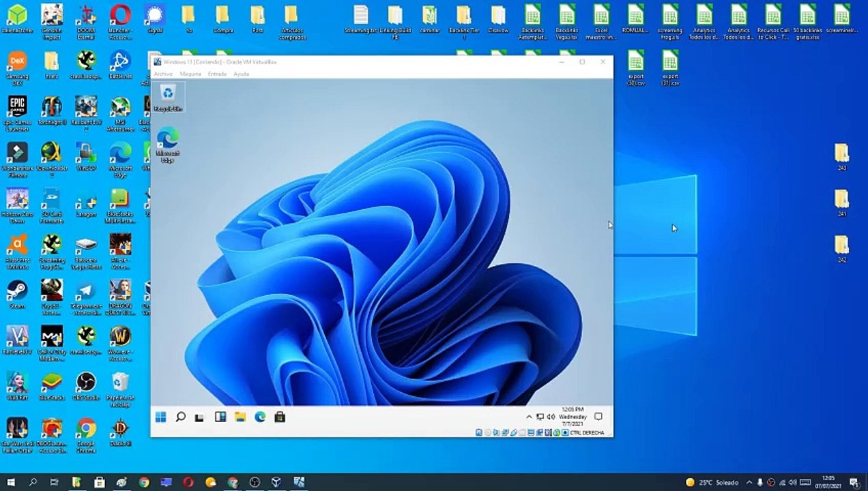
Task: Select Microsoft Edge shortcut on VM desktop
Action: (168, 145)
